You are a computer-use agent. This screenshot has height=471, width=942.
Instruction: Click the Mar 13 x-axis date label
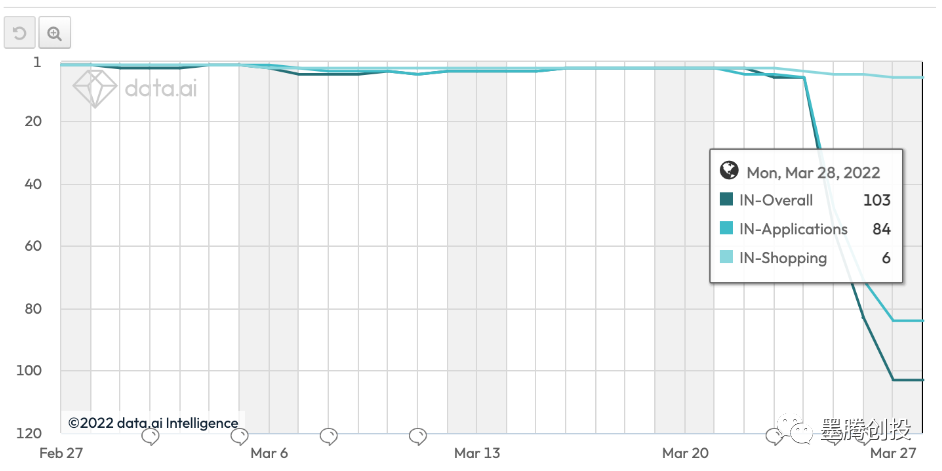477,453
